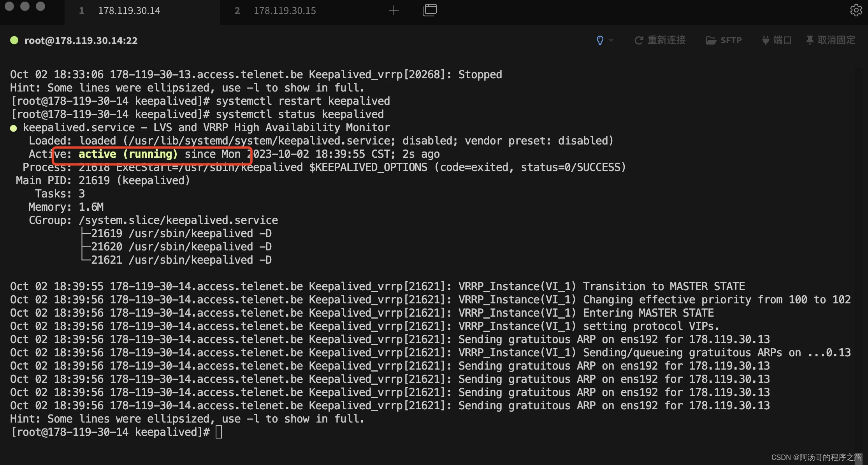Screen dimensions: 868x465
Task: Click the macOS red close window dot
Action: pos(9,6)
